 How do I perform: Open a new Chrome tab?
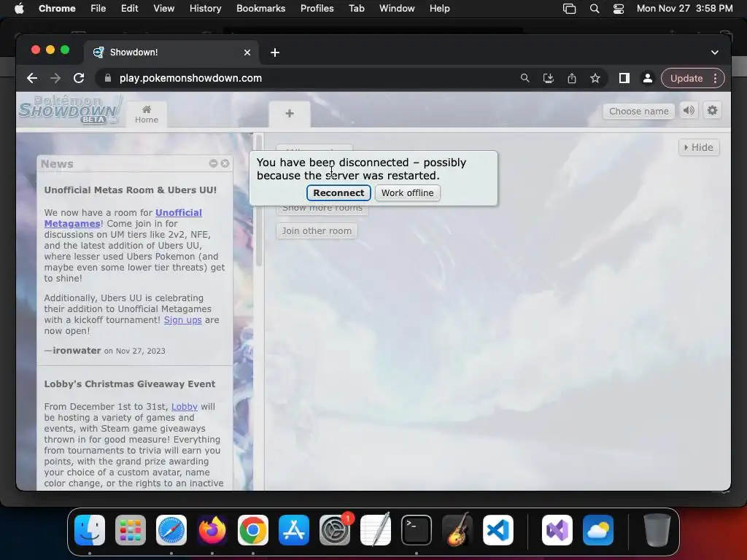click(275, 52)
